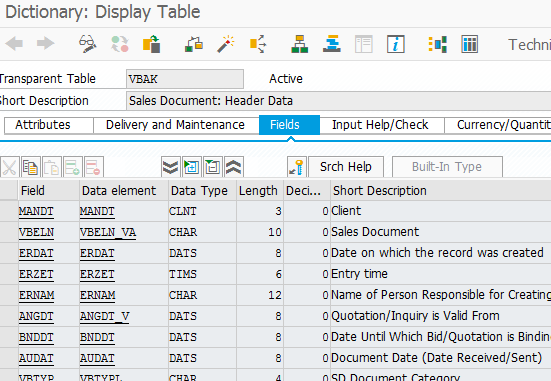551x381 pixels.
Task: Toggle Display/Change mode glasses-pencil icon
Action: [x=87, y=44]
